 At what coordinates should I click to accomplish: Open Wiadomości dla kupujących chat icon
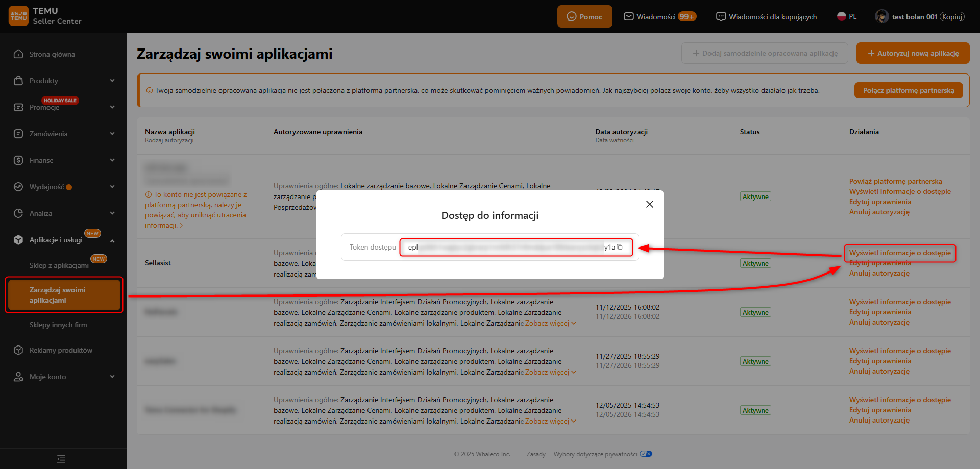coord(721,17)
